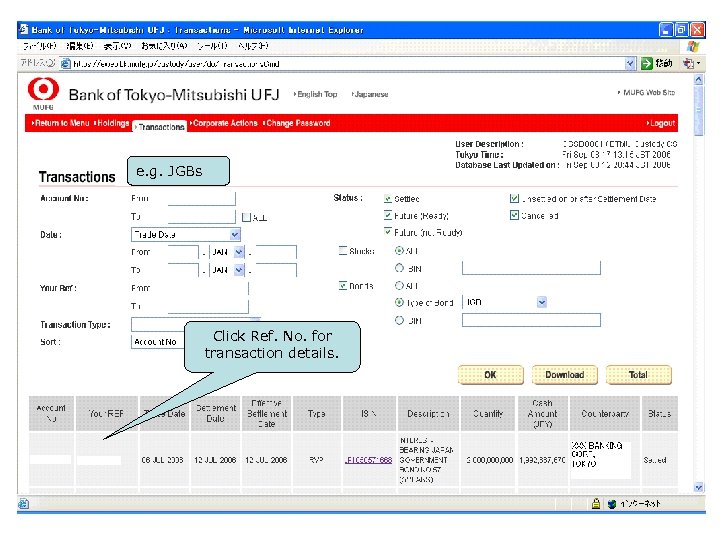Open the Sort Account No dropdown

158,342
